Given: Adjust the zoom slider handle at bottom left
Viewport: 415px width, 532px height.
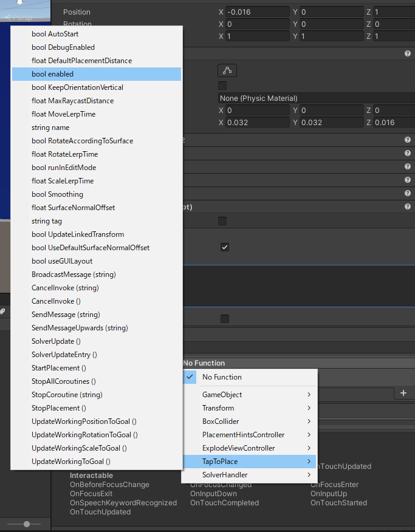Looking at the screenshot, I should [x=27, y=524].
